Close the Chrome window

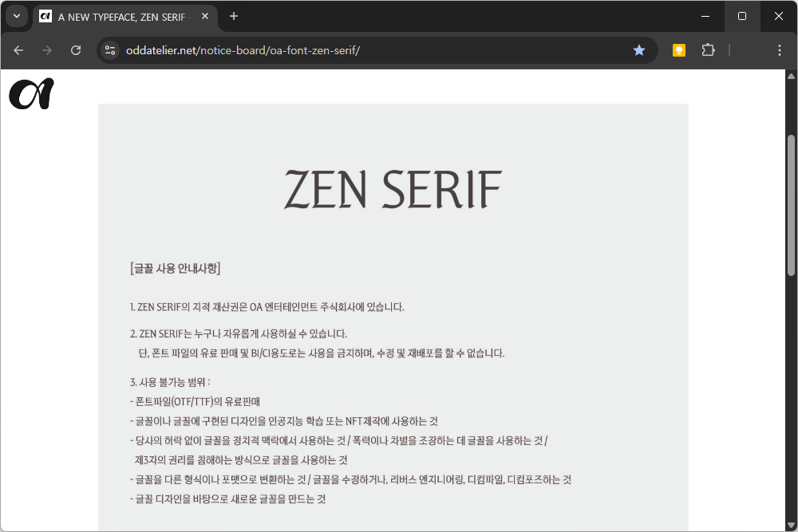click(x=779, y=16)
